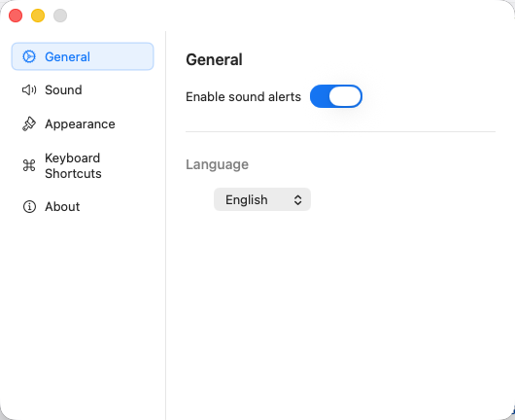
Task: Click the "Language" section label
Action: [217, 164]
